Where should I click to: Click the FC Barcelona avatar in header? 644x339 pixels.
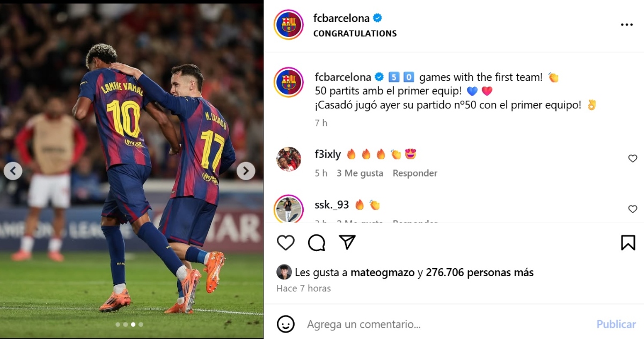(289, 25)
